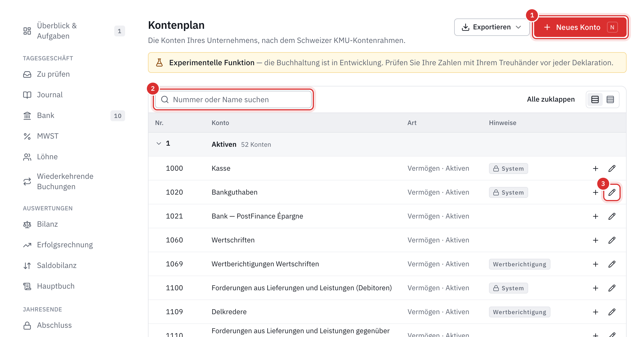Edit the Debitoren account 1100
This screenshot has width=644, height=337.
click(x=612, y=288)
